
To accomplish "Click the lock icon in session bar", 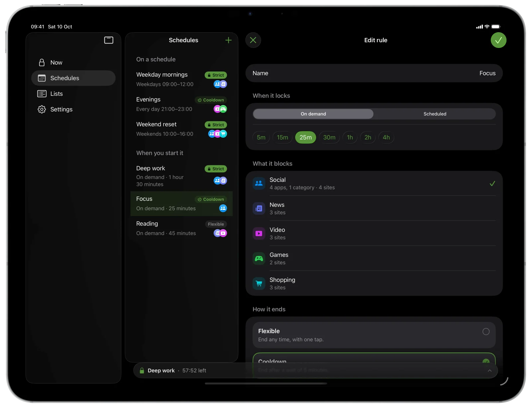I will [x=142, y=370].
